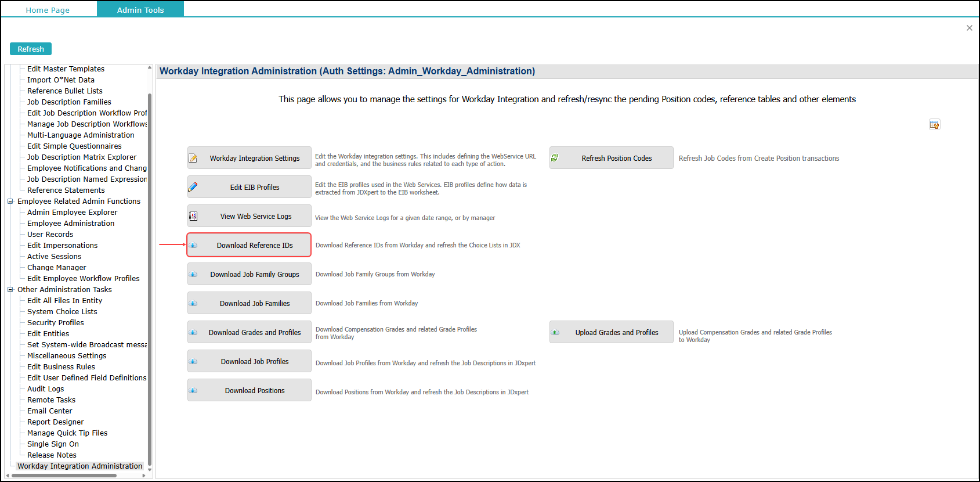Click the upload cloud icon on Upload Grades and Profiles
Screen dimensions: 980x482
555,332
